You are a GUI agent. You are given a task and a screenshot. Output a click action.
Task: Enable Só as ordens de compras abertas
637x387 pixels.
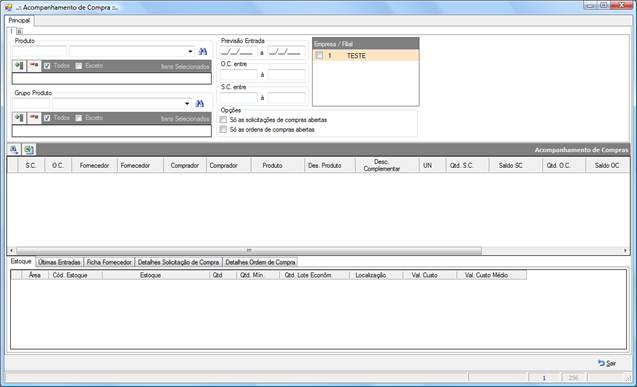[x=223, y=130]
